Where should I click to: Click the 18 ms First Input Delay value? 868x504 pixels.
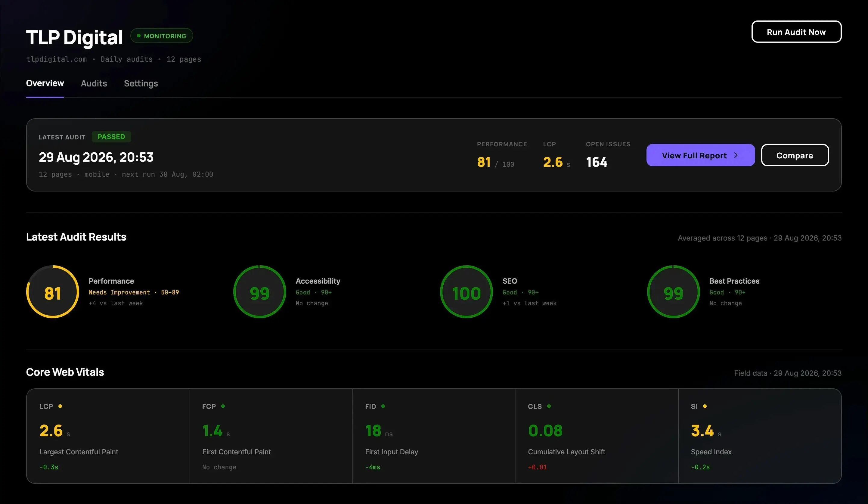[x=379, y=431]
